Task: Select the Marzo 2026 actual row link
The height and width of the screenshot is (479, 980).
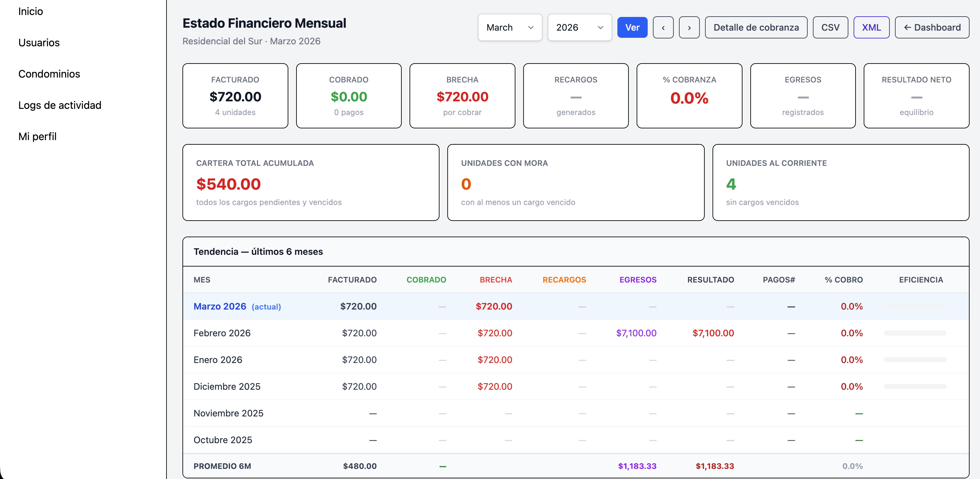Action: point(220,306)
